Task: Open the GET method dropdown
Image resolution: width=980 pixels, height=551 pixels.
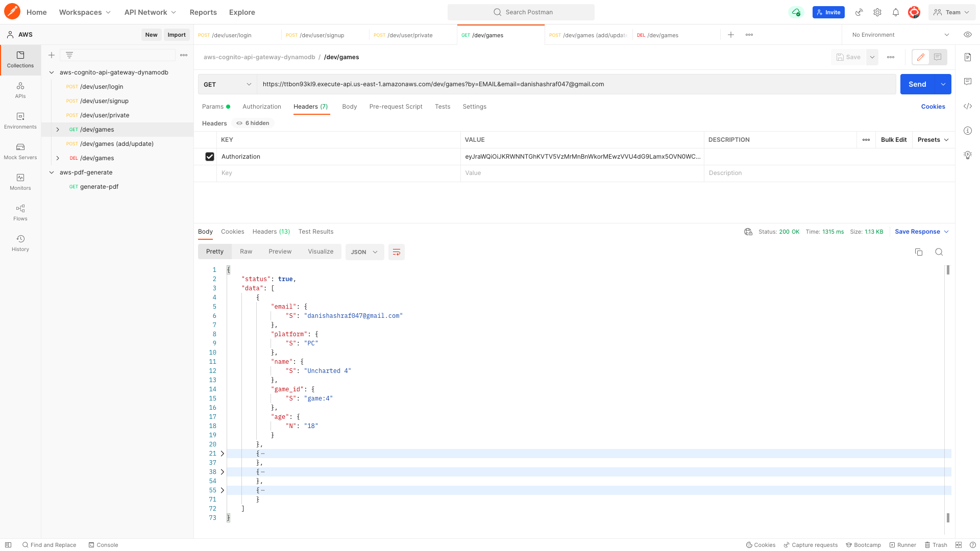Action: 227,84
